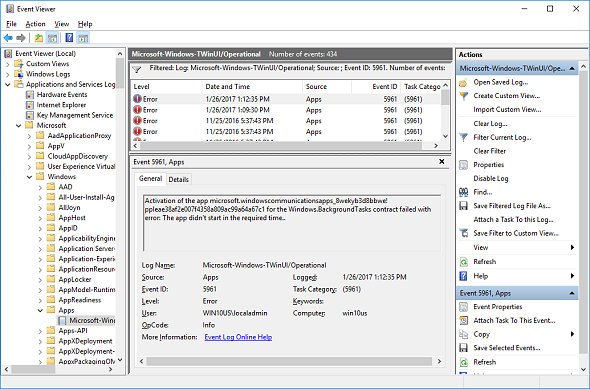Select Event Viewer (Local) root node
Screen dimensions: 590x389
pos(45,54)
